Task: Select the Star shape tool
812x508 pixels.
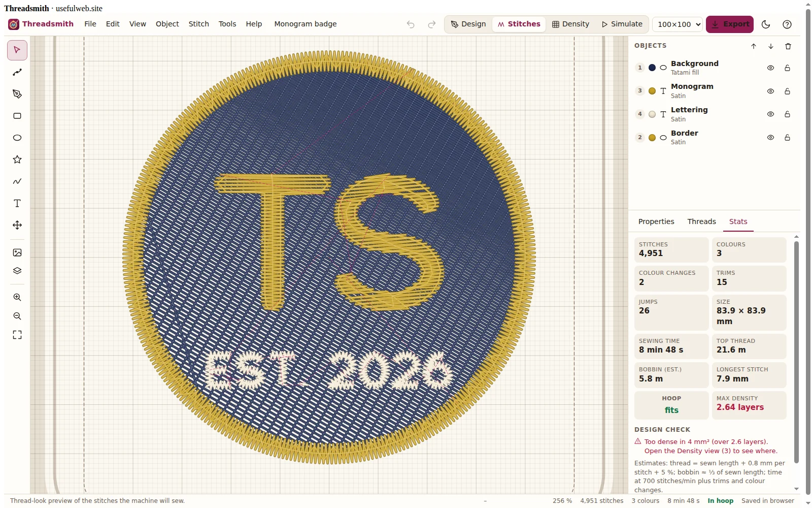Action: (x=17, y=160)
